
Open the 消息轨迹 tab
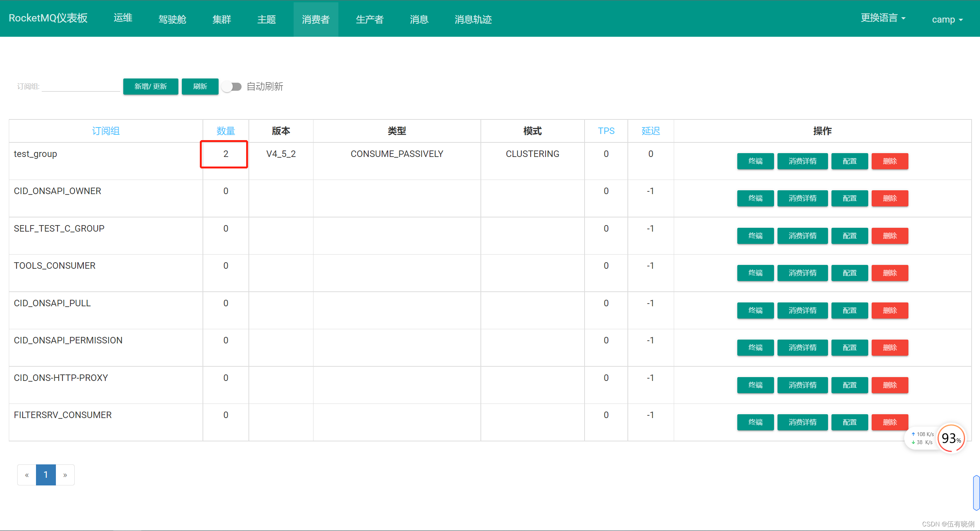click(x=473, y=19)
